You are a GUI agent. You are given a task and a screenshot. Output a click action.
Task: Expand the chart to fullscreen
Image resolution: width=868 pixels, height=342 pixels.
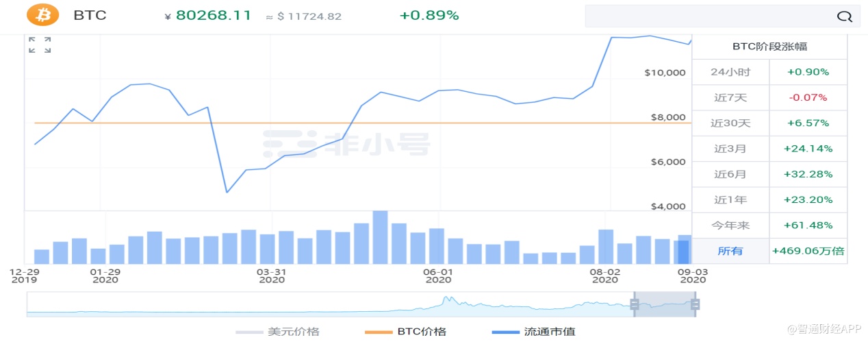(x=40, y=45)
